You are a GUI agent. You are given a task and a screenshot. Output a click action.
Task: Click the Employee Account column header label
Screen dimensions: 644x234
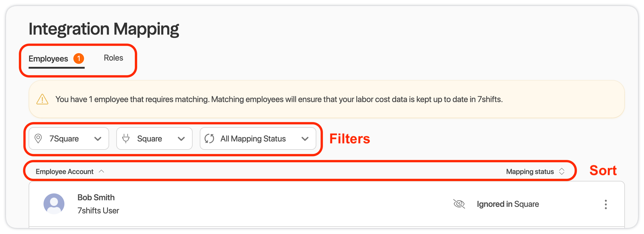(64, 172)
